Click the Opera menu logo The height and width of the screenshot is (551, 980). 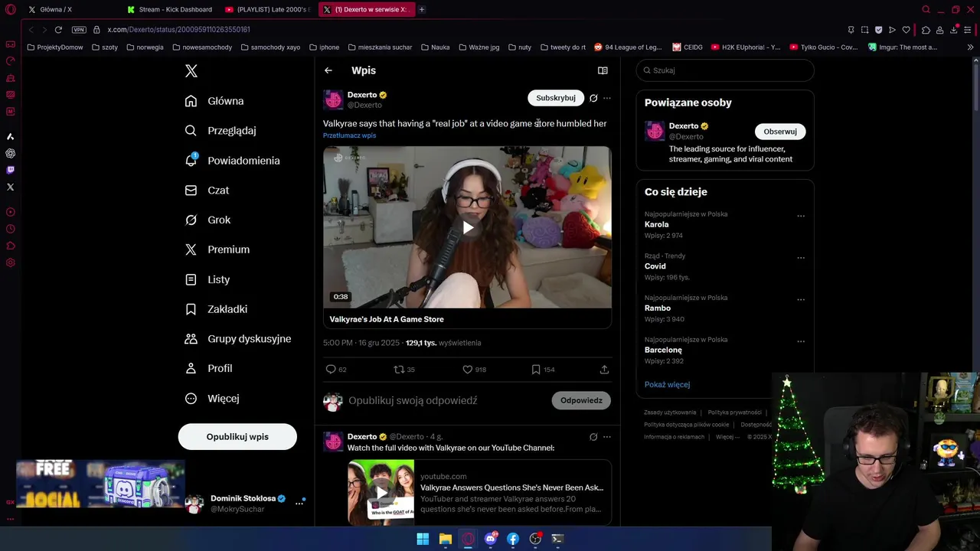(11, 10)
